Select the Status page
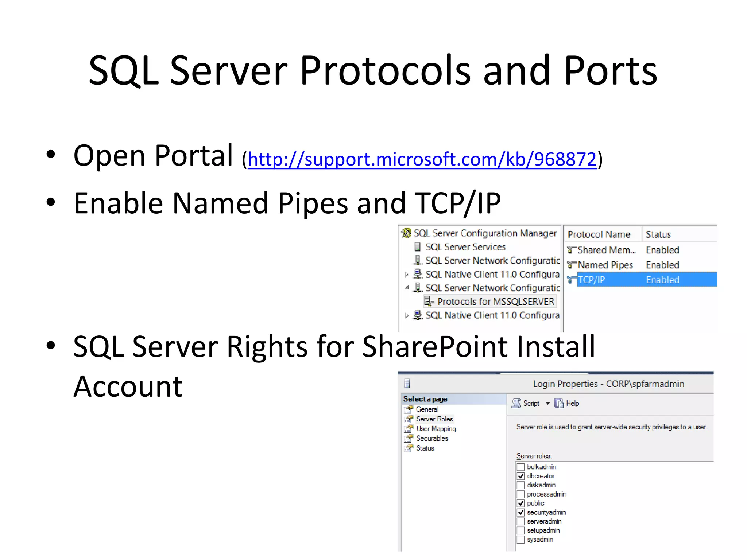747x560 pixels. tap(425, 448)
